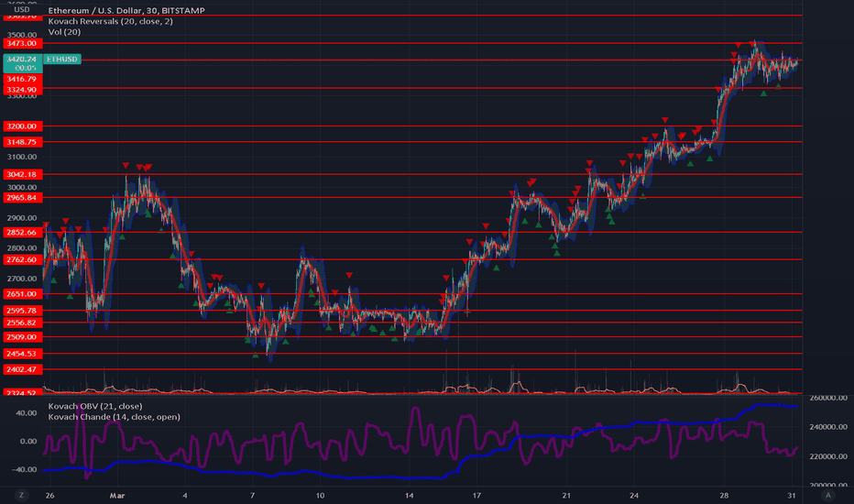
Task: Click the Kovach Chande indicator legend
Action: pos(114,417)
